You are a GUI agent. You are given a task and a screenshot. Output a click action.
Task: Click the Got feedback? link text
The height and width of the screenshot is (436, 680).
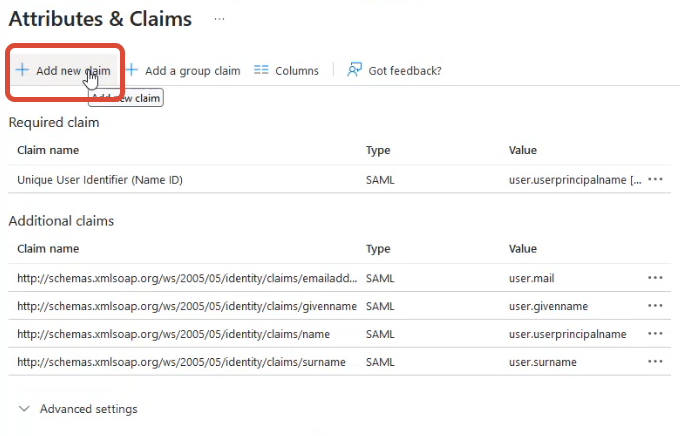(405, 71)
